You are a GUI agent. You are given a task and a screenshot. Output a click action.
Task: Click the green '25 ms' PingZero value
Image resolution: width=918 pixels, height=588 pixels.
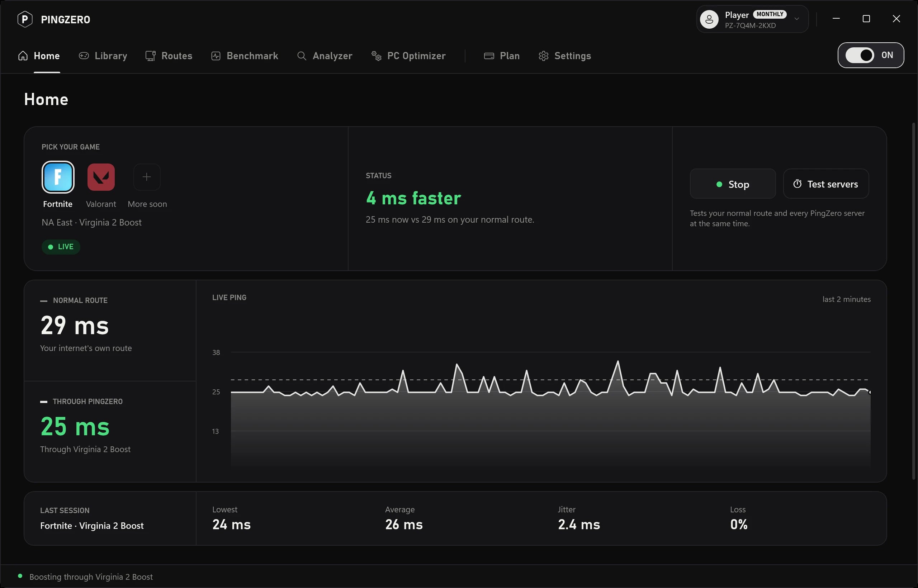(75, 427)
